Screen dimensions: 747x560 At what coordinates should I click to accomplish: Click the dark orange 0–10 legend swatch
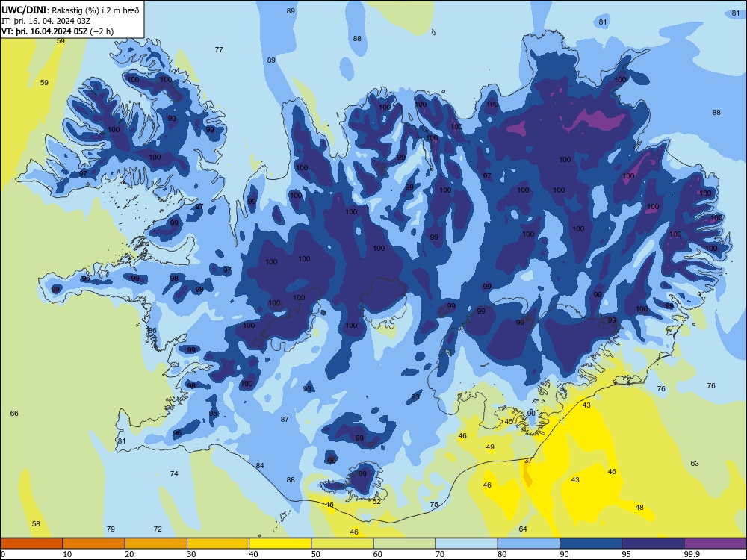pyautogui.click(x=31, y=544)
